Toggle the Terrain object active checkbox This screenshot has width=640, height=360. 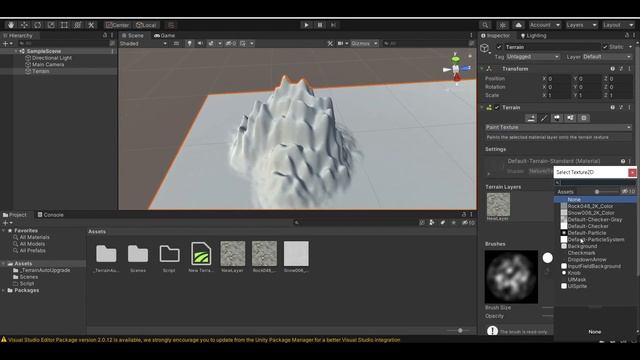click(x=499, y=47)
